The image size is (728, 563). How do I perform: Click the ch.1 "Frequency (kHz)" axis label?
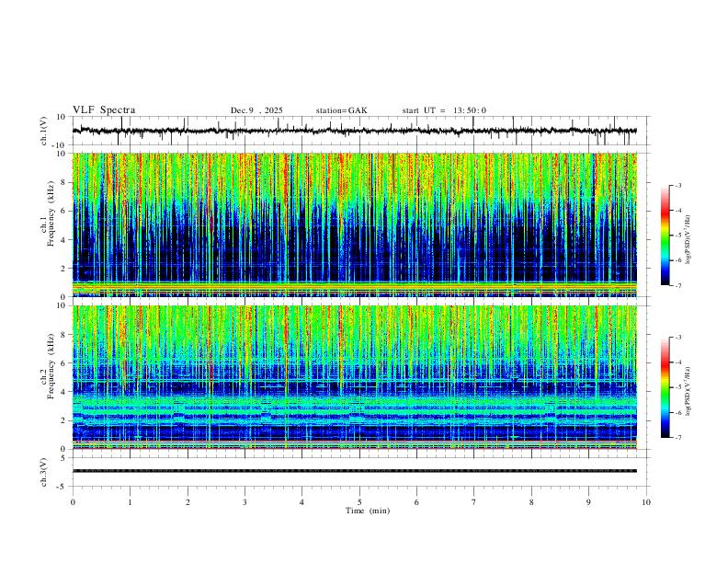point(51,214)
